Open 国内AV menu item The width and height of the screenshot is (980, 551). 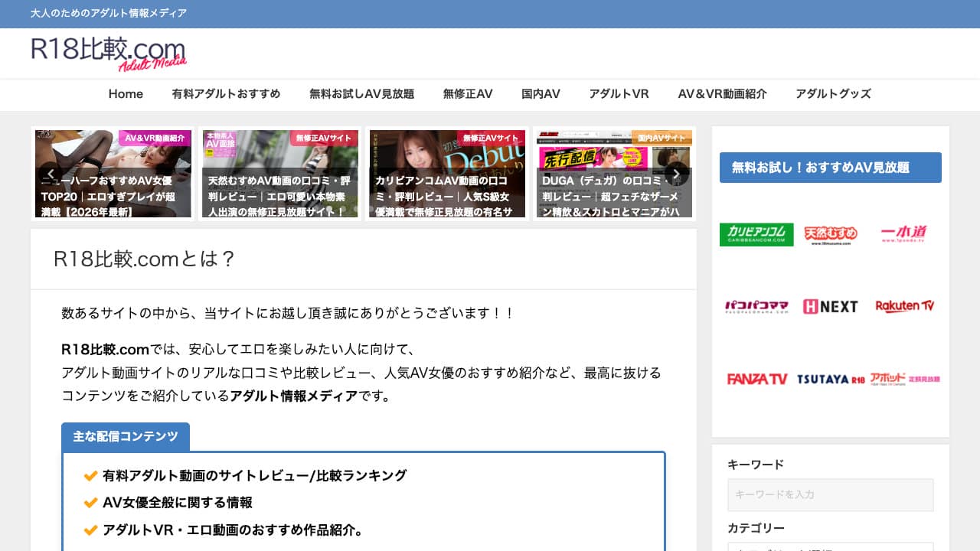click(541, 94)
